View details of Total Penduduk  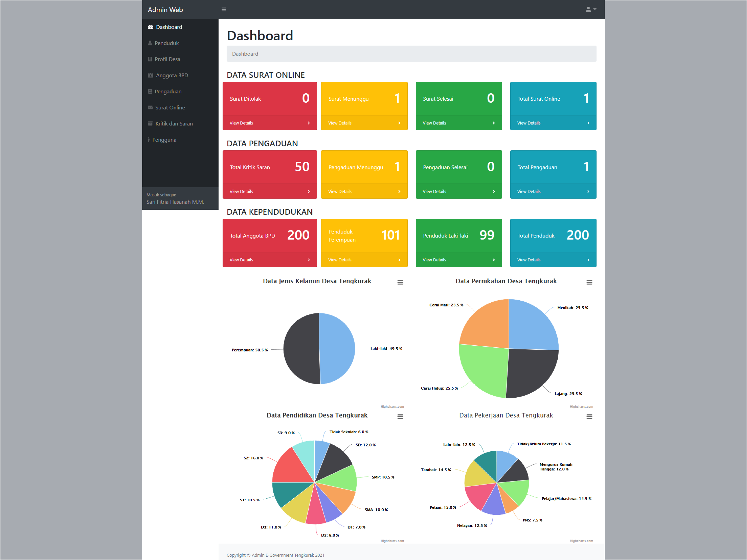[x=529, y=260]
